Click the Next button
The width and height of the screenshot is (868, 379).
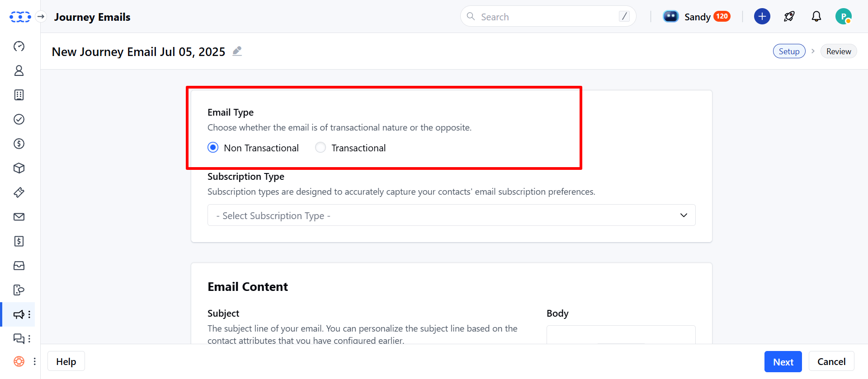pos(783,362)
